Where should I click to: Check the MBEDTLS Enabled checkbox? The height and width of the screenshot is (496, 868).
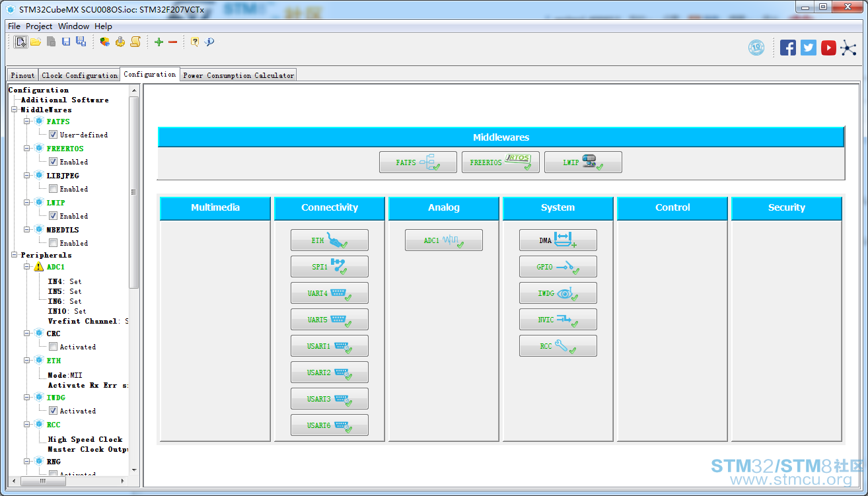point(53,243)
